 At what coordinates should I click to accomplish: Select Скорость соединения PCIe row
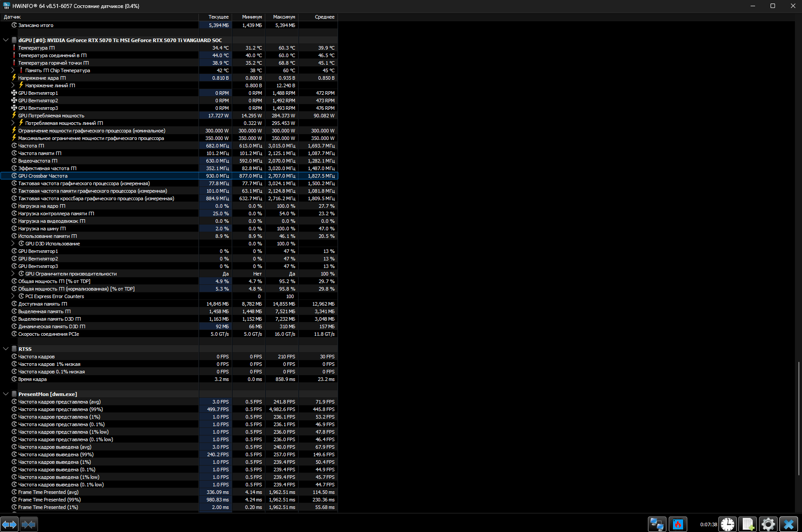[169, 334]
